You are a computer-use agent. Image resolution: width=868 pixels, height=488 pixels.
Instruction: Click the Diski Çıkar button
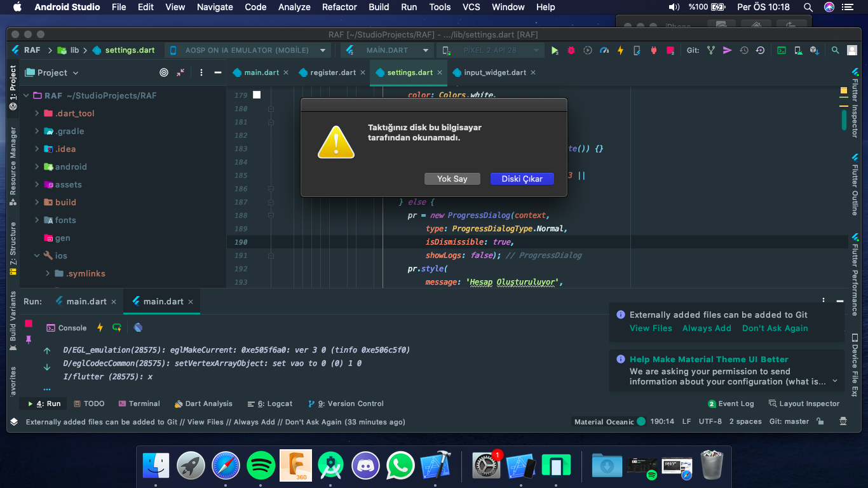click(x=522, y=179)
